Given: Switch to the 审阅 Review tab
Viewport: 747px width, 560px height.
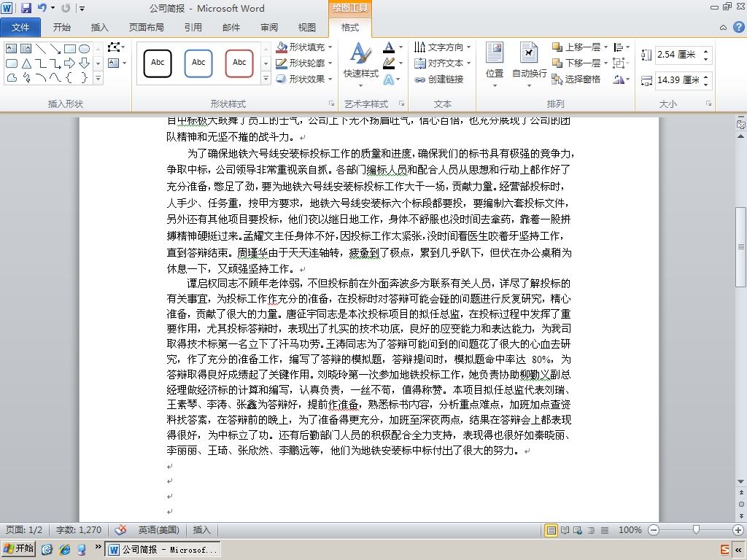Looking at the screenshot, I should (269, 27).
